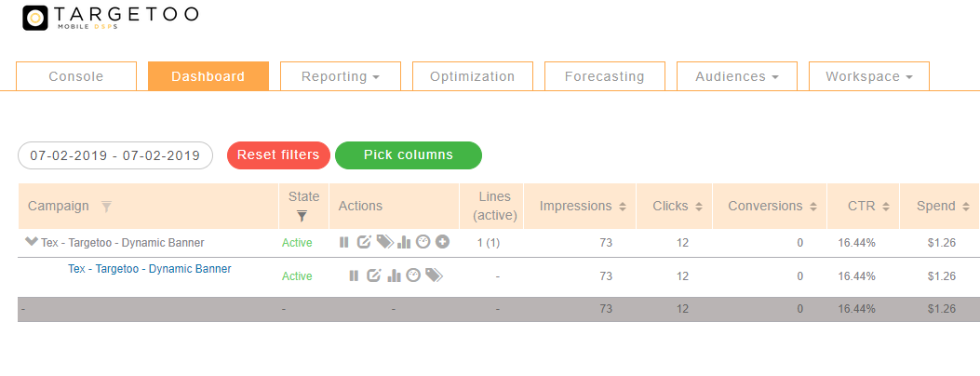Click tags icon in line row
Image resolution: width=980 pixels, height=376 pixels.
tap(434, 275)
